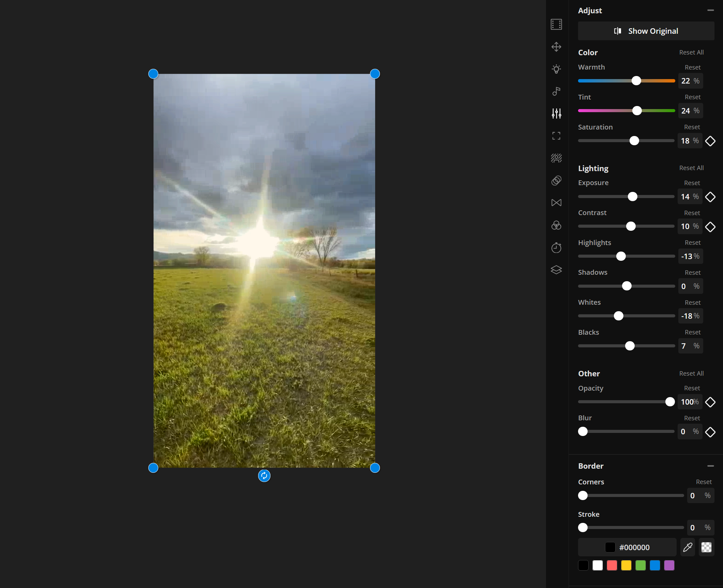723x588 pixels.
Task: Open the Adjust sliders panel icon
Action: (x=556, y=113)
